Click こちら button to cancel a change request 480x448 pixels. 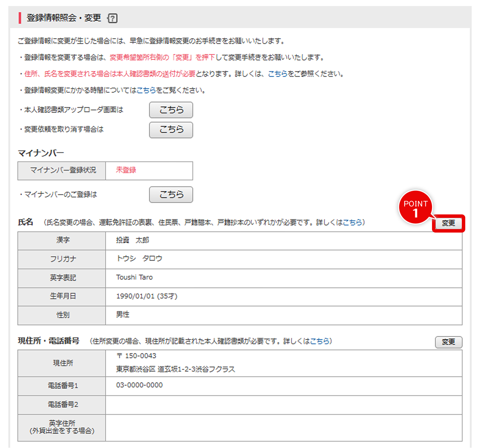(171, 130)
